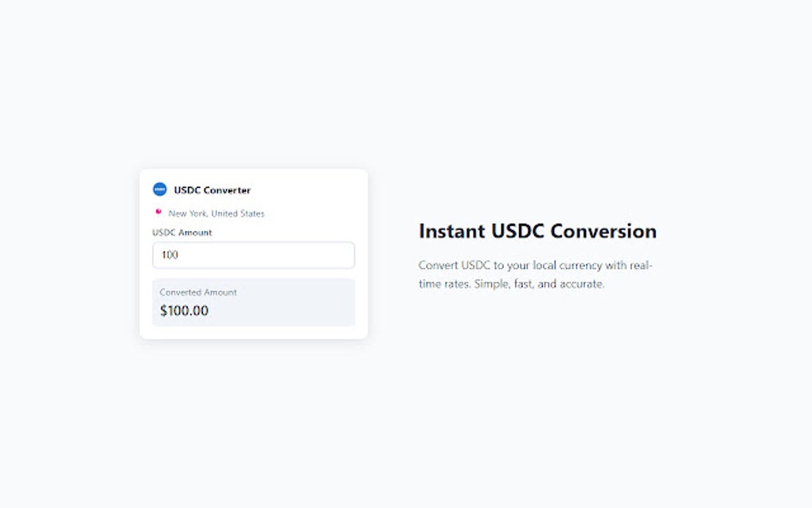Click the word Conversion in the heading
The height and width of the screenshot is (508, 812).
tap(603, 231)
